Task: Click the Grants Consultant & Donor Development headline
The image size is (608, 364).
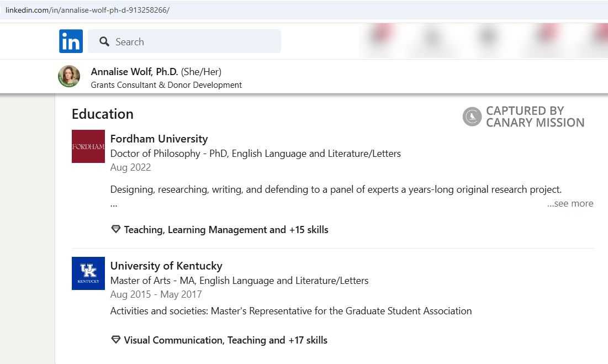Action: (166, 85)
